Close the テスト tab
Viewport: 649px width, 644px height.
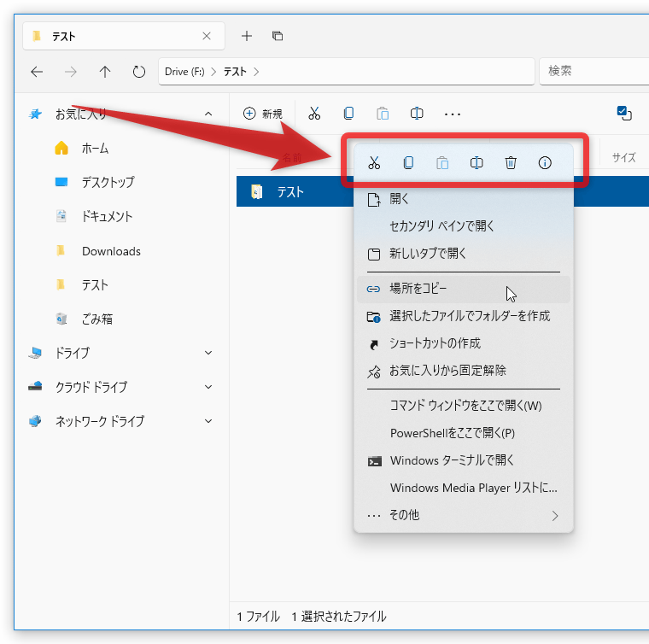[x=207, y=36]
